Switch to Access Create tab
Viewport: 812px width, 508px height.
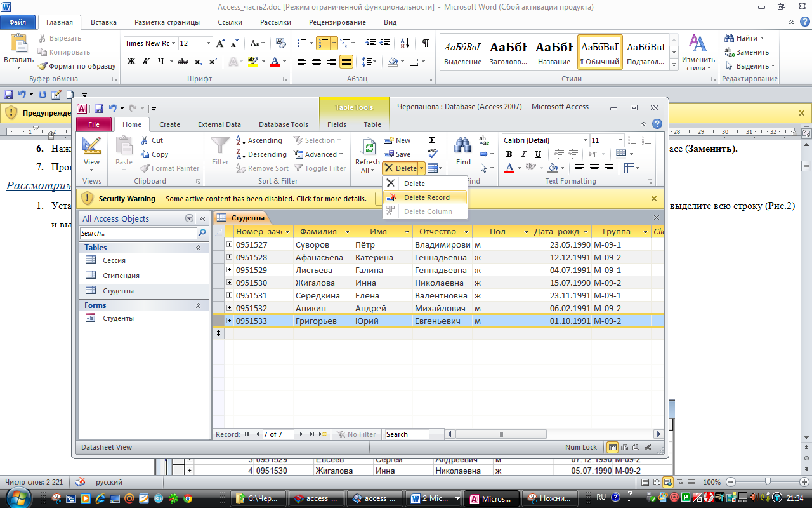(169, 124)
